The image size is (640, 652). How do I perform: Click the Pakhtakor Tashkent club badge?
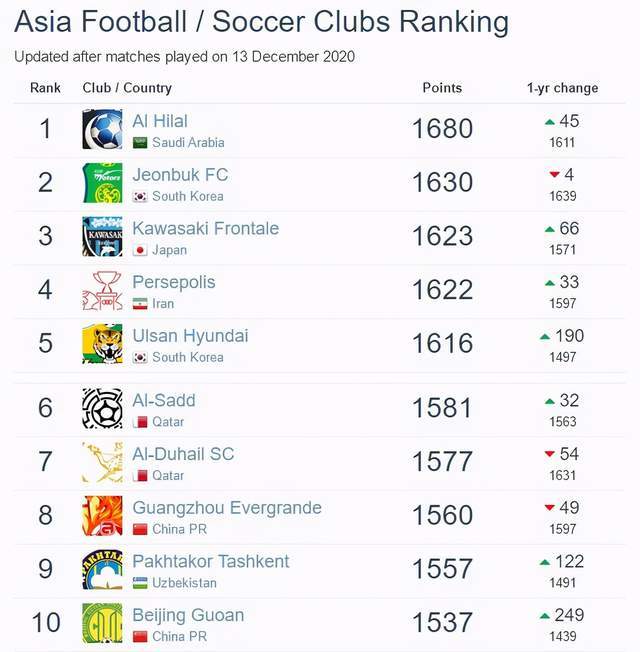[102, 570]
